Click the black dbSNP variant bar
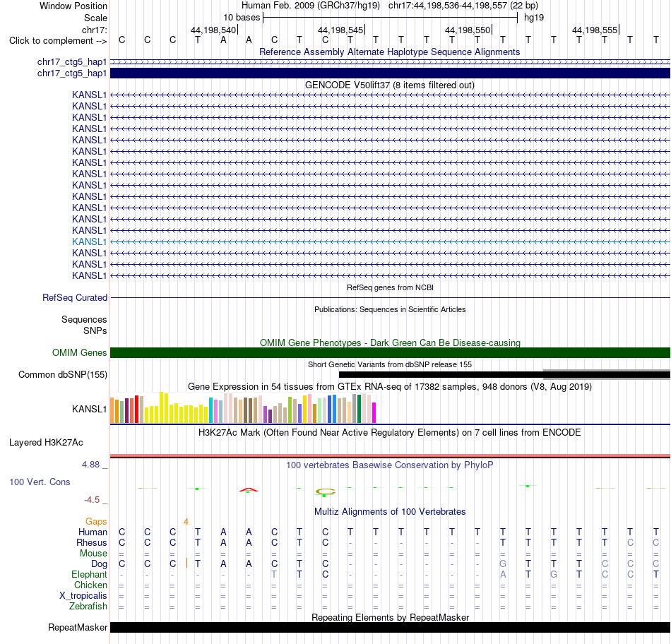This screenshot has height=644, width=671. coord(441,375)
